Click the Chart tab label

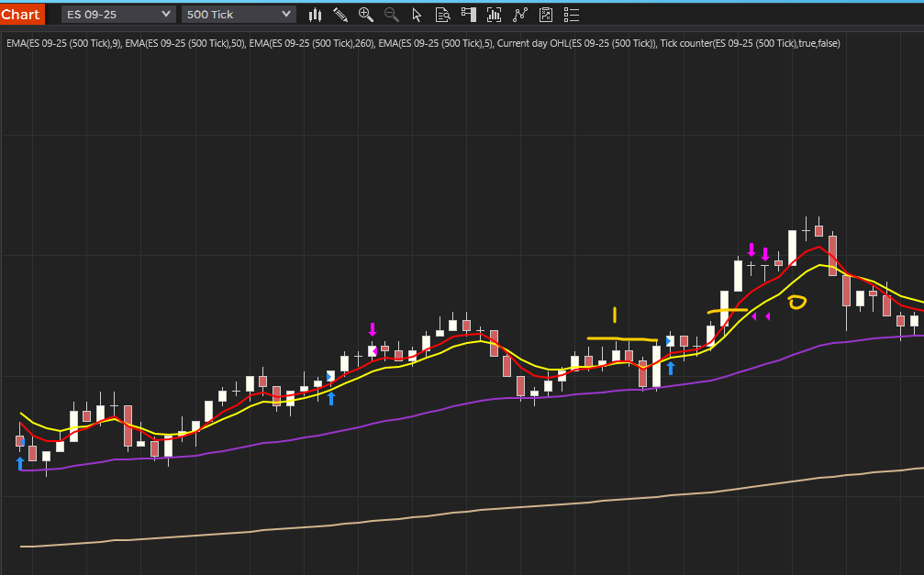(x=22, y=14)
